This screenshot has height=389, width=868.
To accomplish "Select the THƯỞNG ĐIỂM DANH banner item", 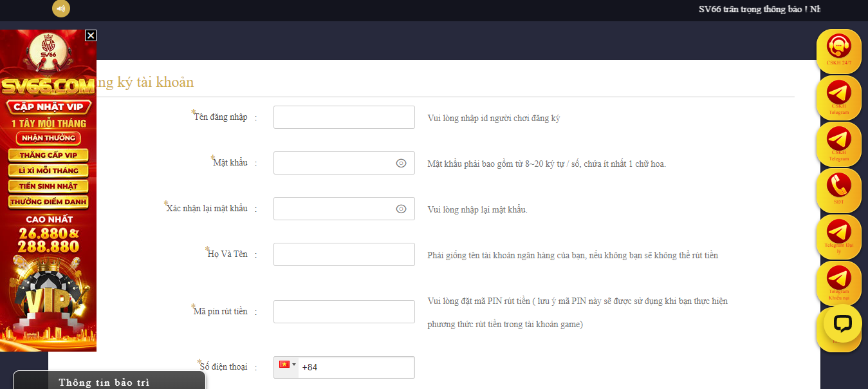I will click(x=48, y=202).
